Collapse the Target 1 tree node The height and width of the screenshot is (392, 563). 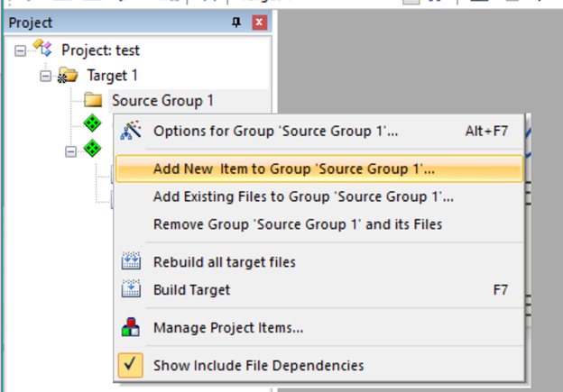[45, 76]
